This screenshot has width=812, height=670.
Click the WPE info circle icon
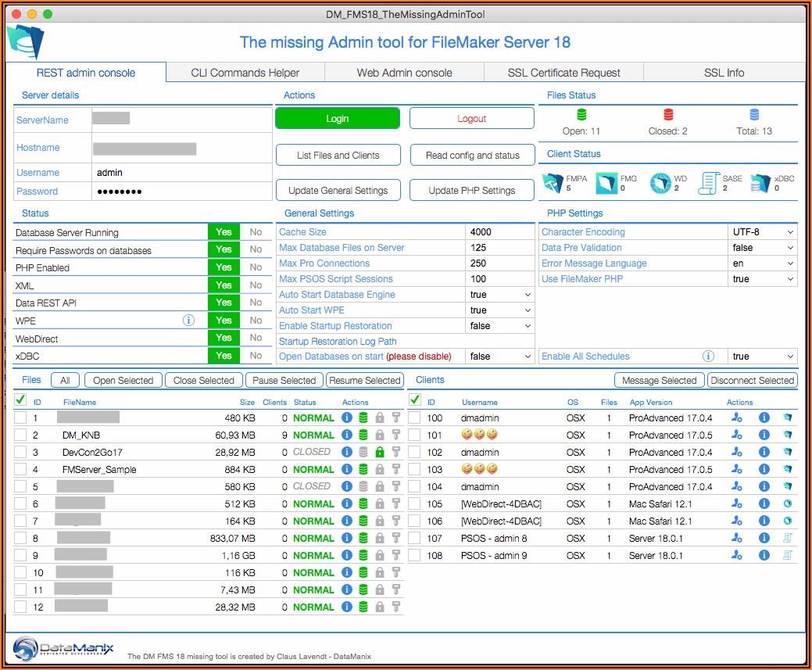(x=188, y=320)
